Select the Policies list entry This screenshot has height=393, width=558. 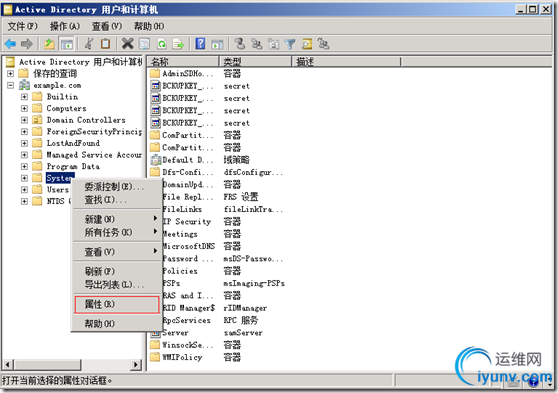click(180, 271)
